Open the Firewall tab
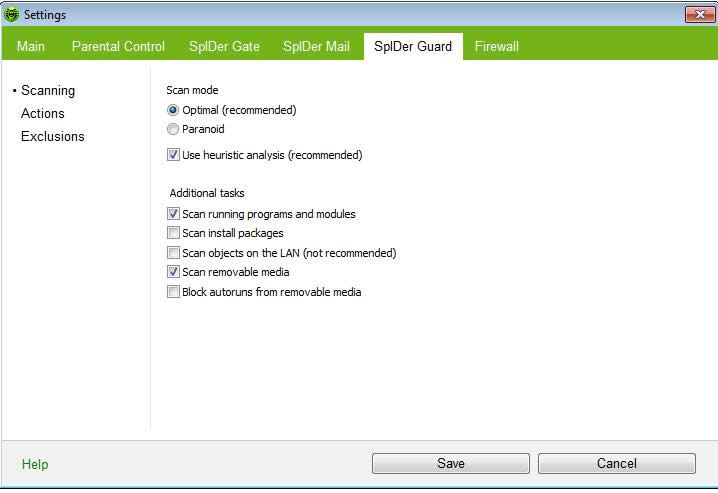The height and width of the screenshot is (493, 718). pyautogui.click(x=497, y=46)
